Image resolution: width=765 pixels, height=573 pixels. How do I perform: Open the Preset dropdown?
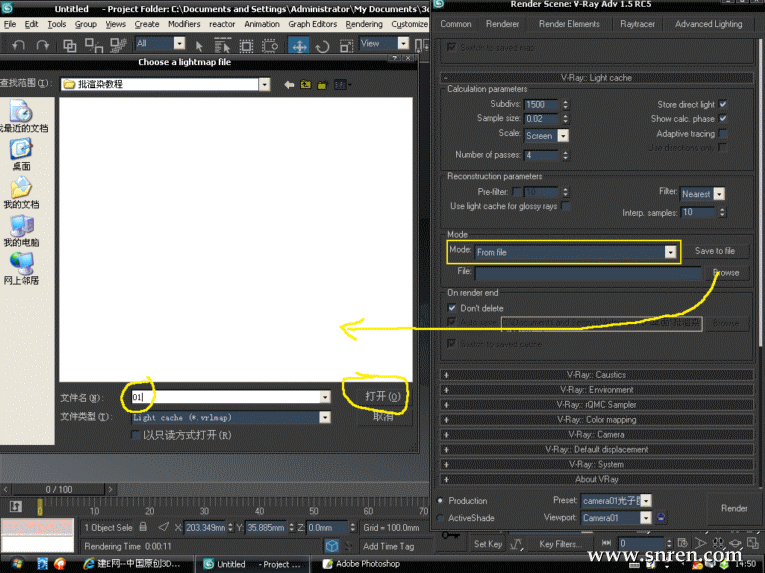[646, 501]
